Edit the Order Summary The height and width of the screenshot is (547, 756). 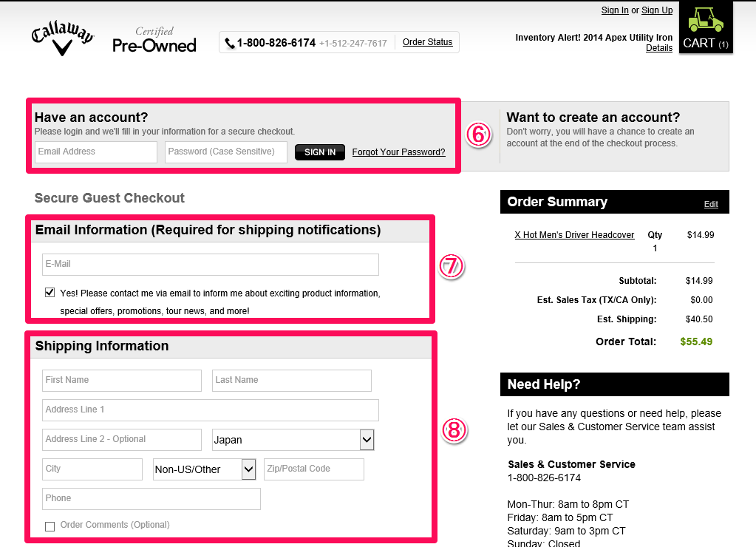click(x=711, y=204)
